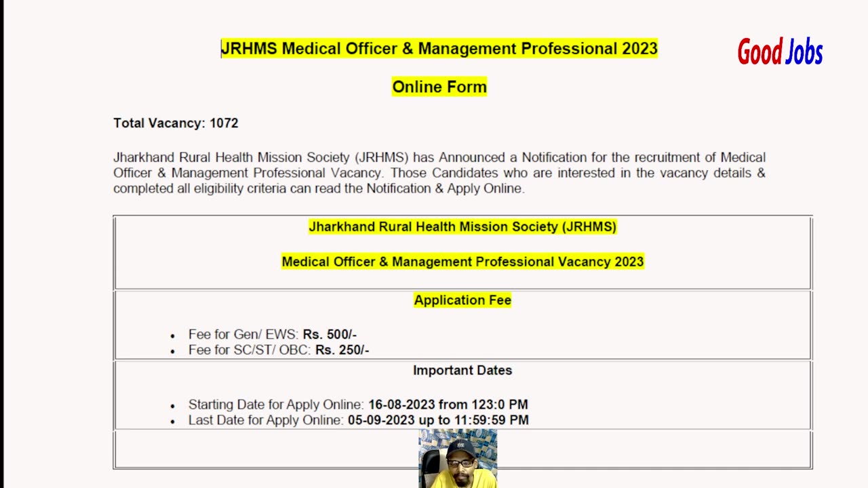868x488 pixels.
Task: Click Medical Officer & Management Professional Vacancy 2023
Action: pyautogui.click(x=462, y=262)
